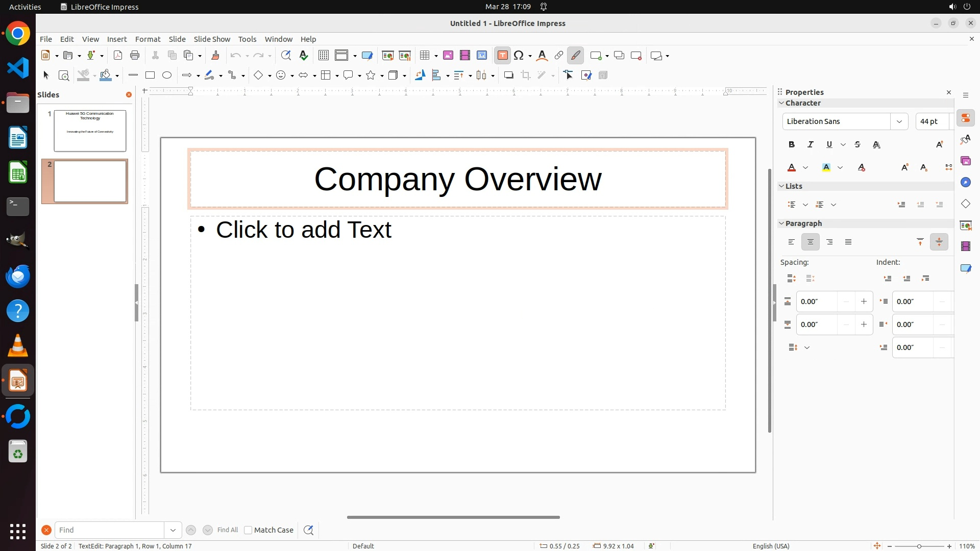Select slide 1 thumbnail
The image size is (980, 551).
pos(90,131)
